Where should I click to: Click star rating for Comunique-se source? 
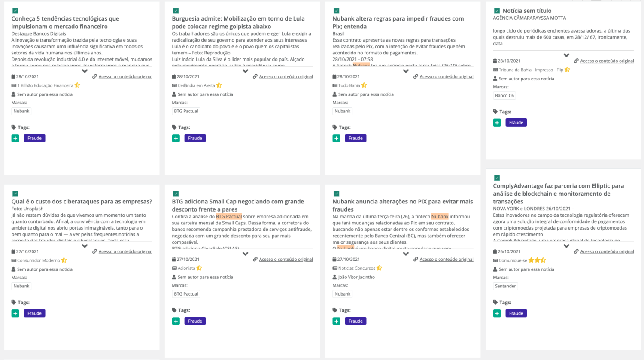pyautogui.click(x=537, y=260)
